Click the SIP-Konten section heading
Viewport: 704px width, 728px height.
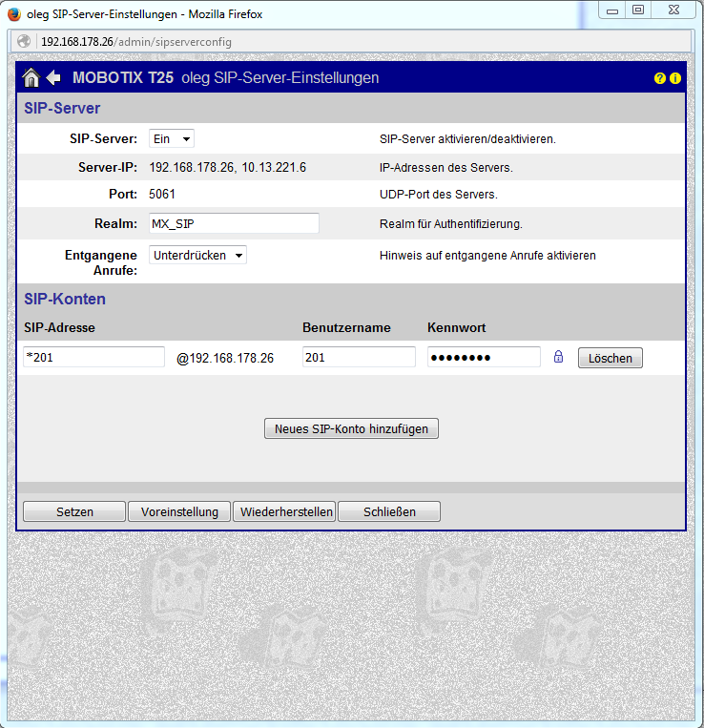pos(65,299)
